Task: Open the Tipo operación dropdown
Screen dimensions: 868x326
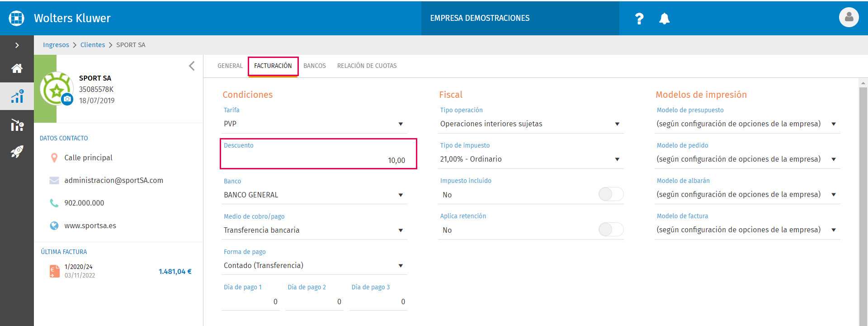Action: coord(531,124)
